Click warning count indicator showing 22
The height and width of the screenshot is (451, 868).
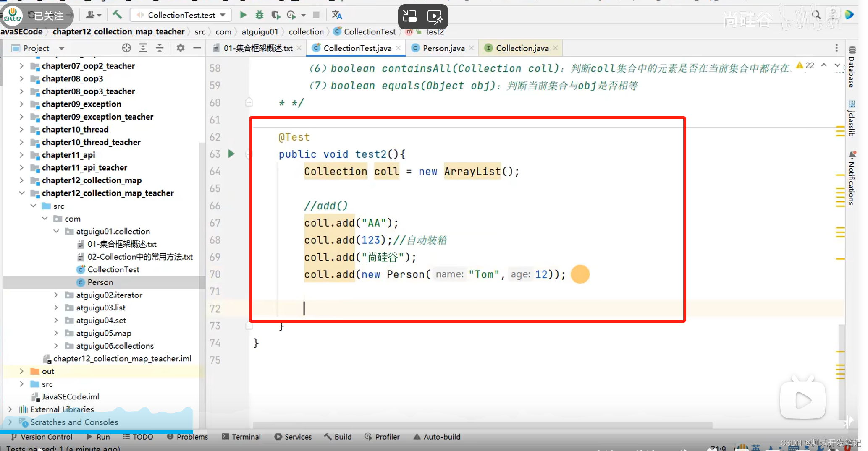point(805,65)
